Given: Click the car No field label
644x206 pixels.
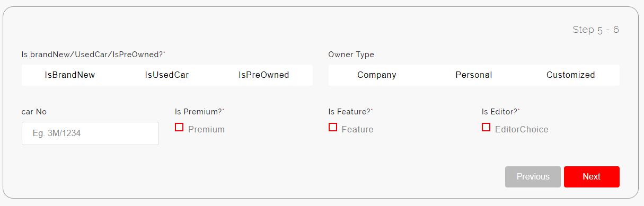Looking at the screenshot, I should coord(34,112).
